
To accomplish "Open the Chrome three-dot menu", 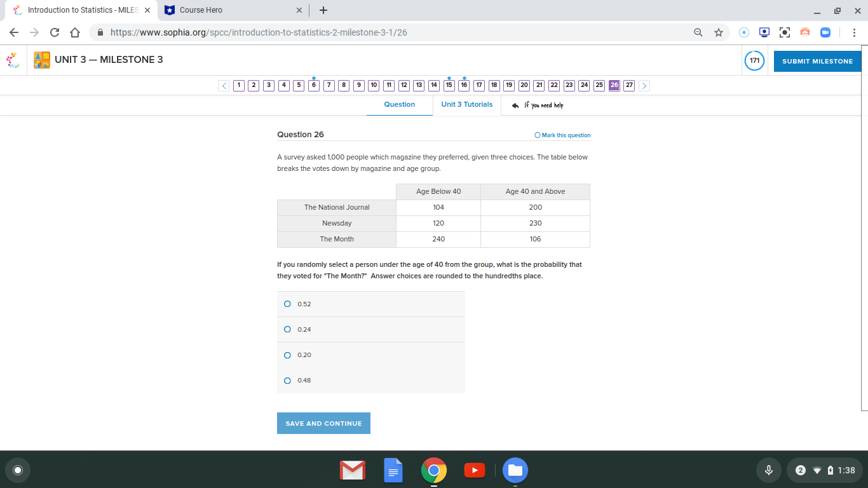I will (855, 32).
